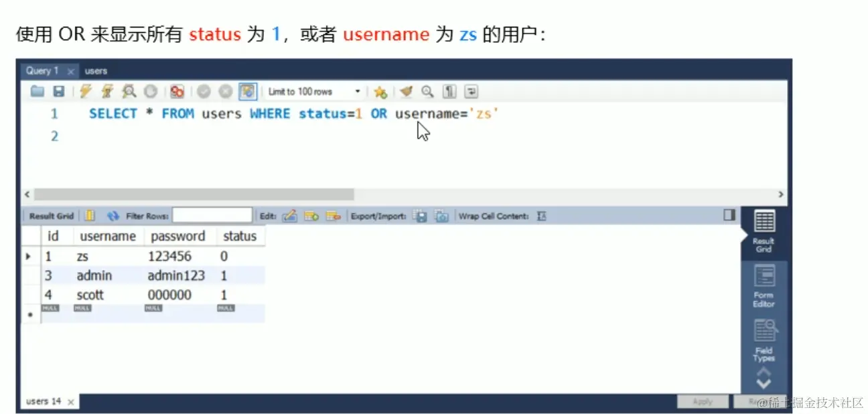Select the admin username cell
Screen dimensions: 868x414
(108, 275)
